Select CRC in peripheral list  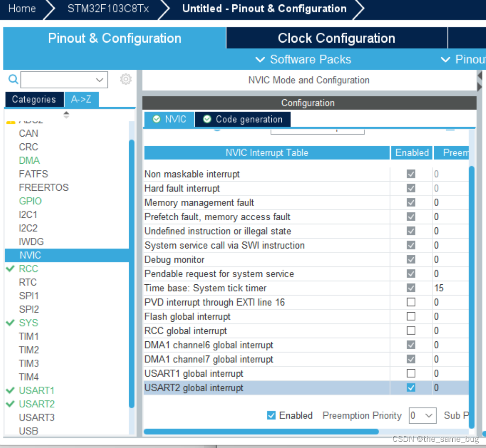click(x=29, y=147)
